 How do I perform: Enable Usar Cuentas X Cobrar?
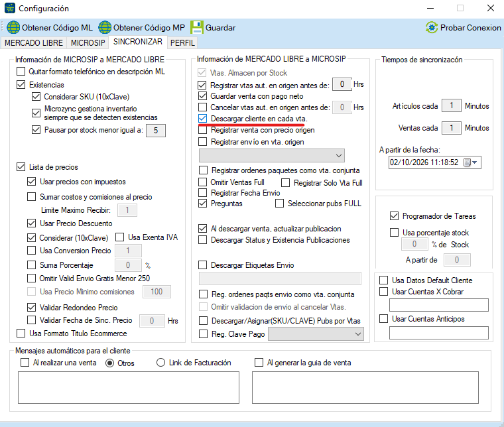point(383,292)
